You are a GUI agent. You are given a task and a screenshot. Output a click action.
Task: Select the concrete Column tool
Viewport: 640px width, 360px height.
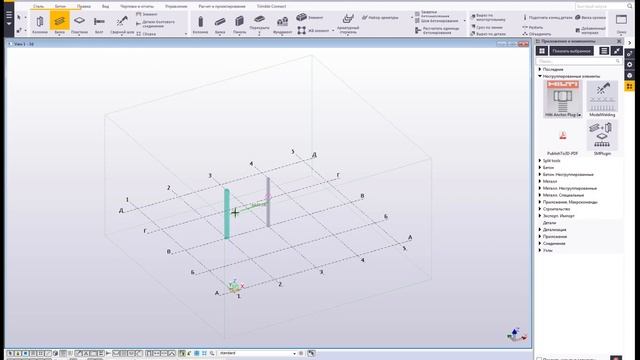point(200,23)
